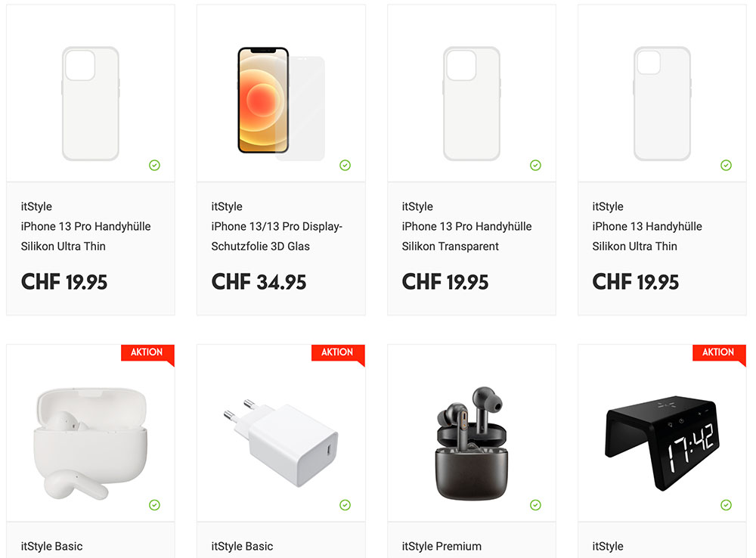Open iPhone 13 Pro Handyhülle Silikon Ultra Thin
Viewport: 756px width, 558px height.
(86, 237)
